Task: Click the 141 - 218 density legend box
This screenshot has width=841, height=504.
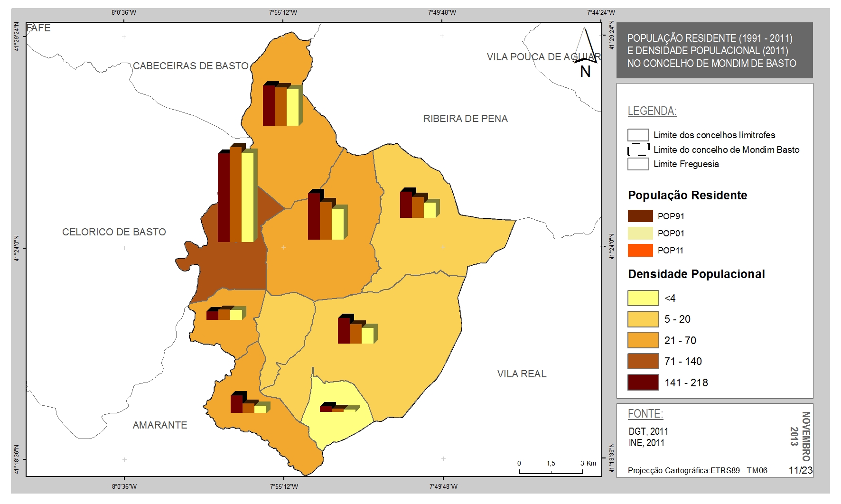Action: 643,383
